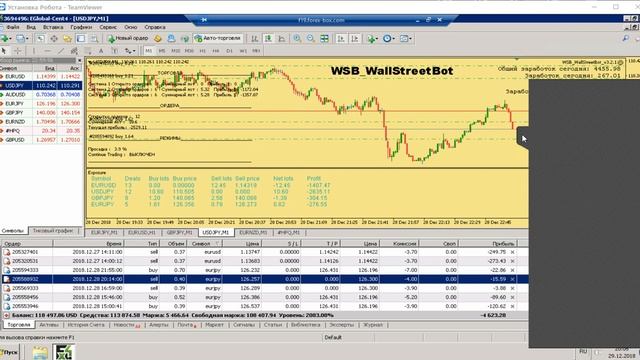Switch chart timeframe to M5

click(162, 51)
